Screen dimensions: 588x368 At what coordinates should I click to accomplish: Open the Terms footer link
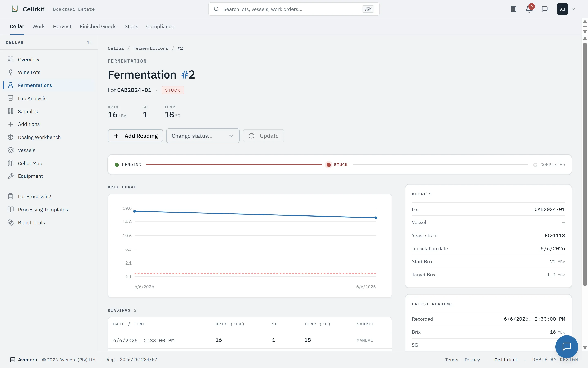click(x=451, y=360)
